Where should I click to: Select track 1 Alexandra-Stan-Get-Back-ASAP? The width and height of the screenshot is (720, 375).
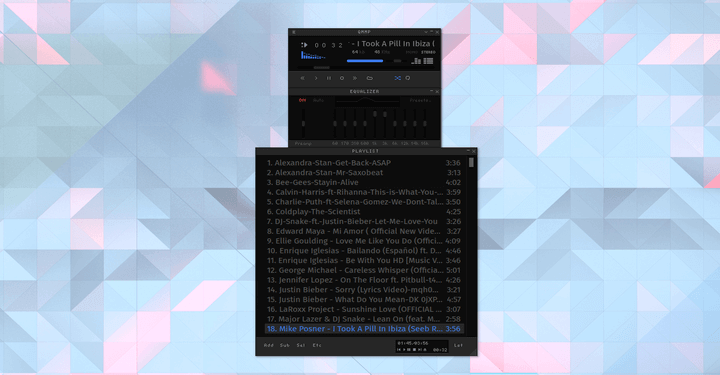[364, 162]
